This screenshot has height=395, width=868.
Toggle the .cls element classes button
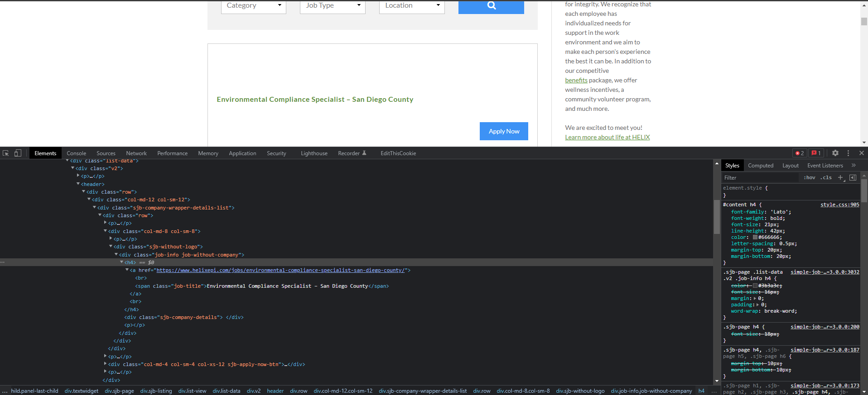(x=826, y=178)
